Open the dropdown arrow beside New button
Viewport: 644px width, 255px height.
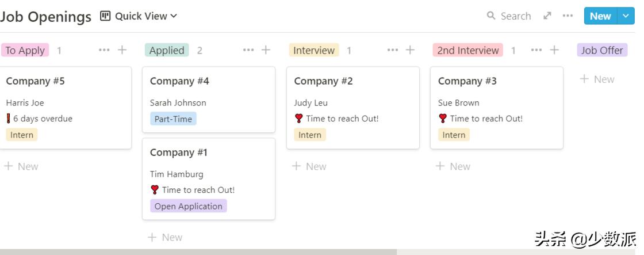coord(626,16)
